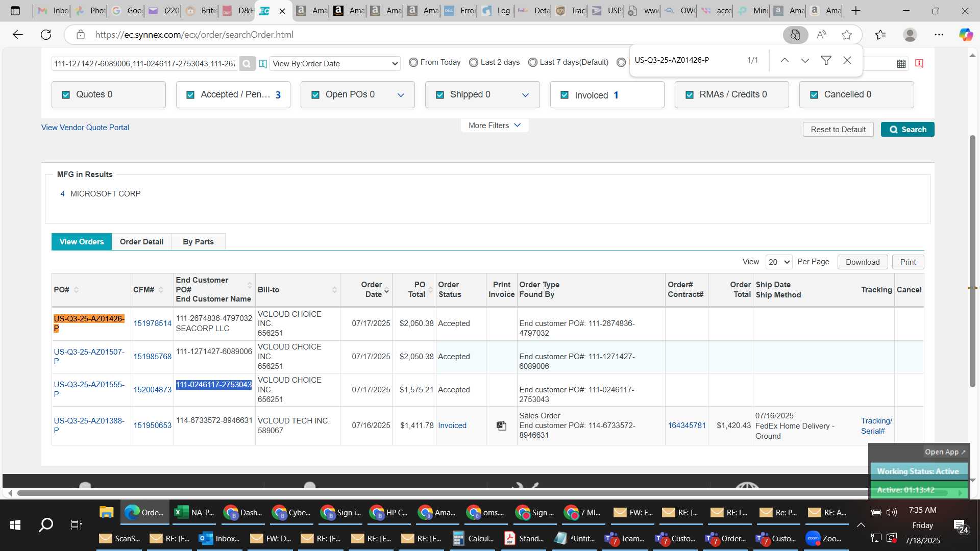The image size is (980, 551).
Task: Switch to Log browser tab
Action: pos(496,11)
